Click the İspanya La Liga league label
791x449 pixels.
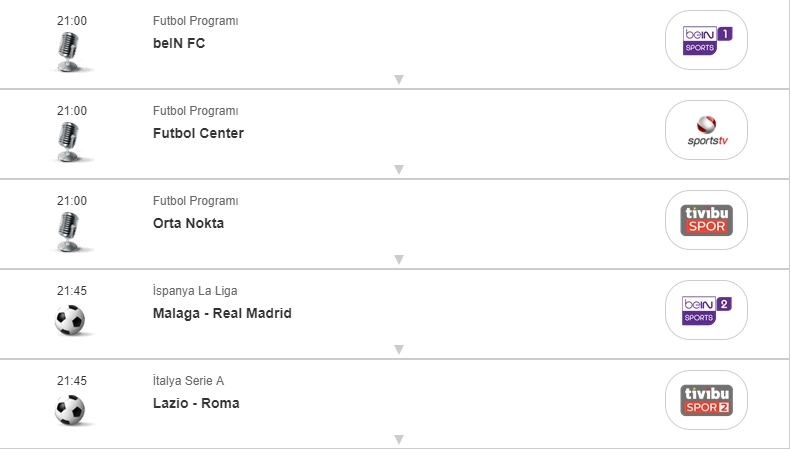coord(195,291)
